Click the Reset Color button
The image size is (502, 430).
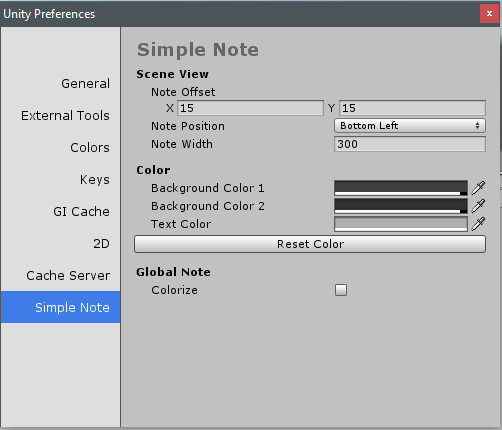click(x=310, y=244)
